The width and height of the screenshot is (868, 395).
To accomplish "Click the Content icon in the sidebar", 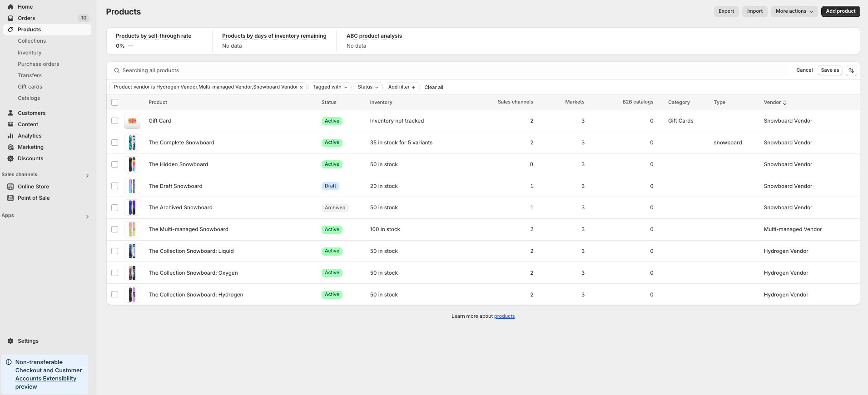I will (x=10, y=124).
